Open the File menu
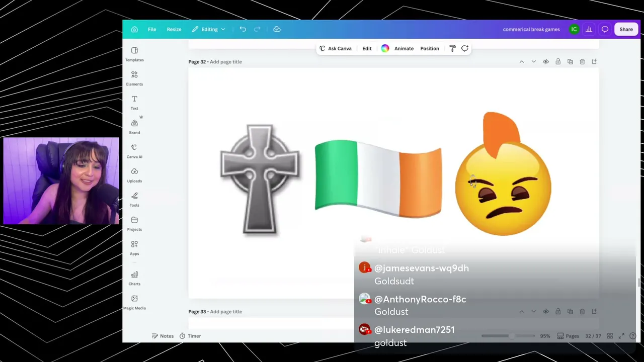Viewport: 644px width, 362px height. tap(152, 29)
